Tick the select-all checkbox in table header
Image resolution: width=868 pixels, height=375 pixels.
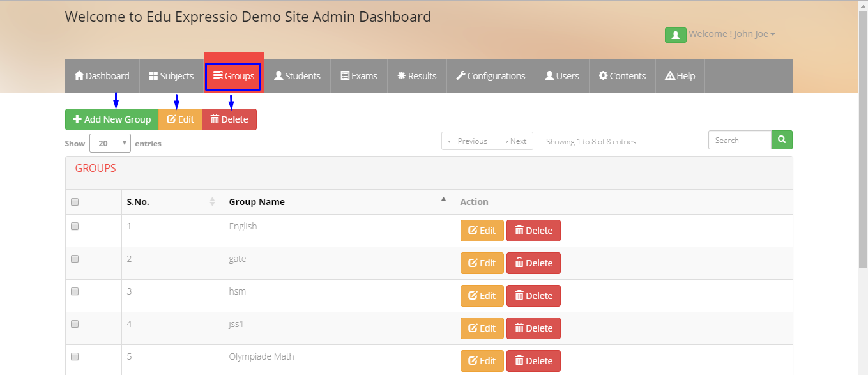click(75, 202)
